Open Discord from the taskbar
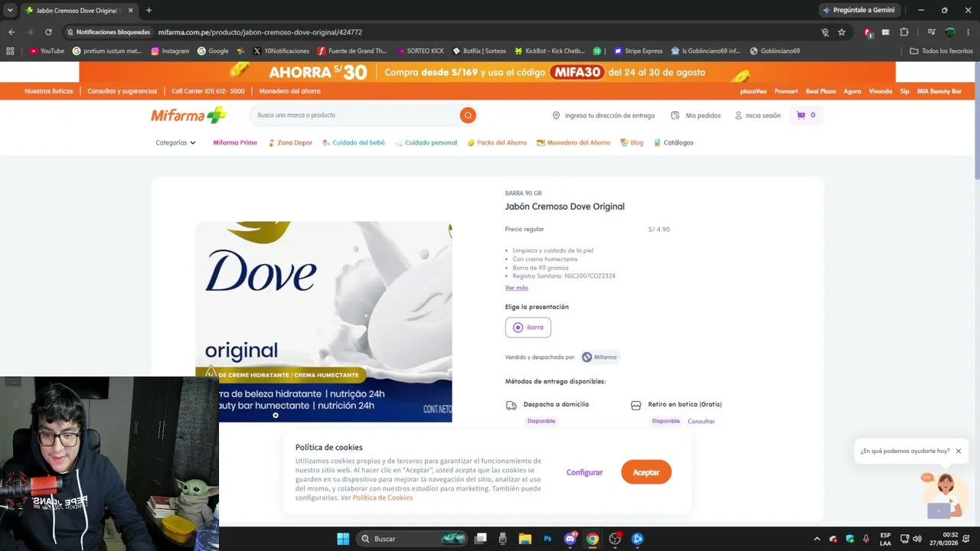The height and width of the screenshot is (551, 980). click(x=570, y=539)
